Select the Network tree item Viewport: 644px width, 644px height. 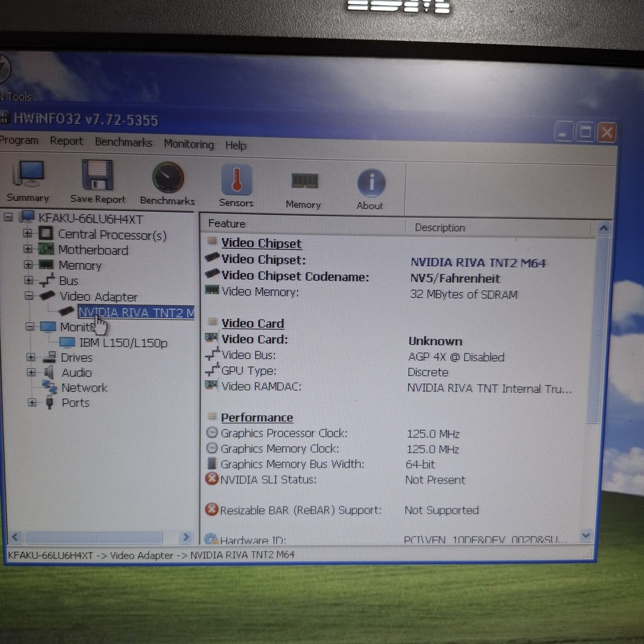click(84, 387)
